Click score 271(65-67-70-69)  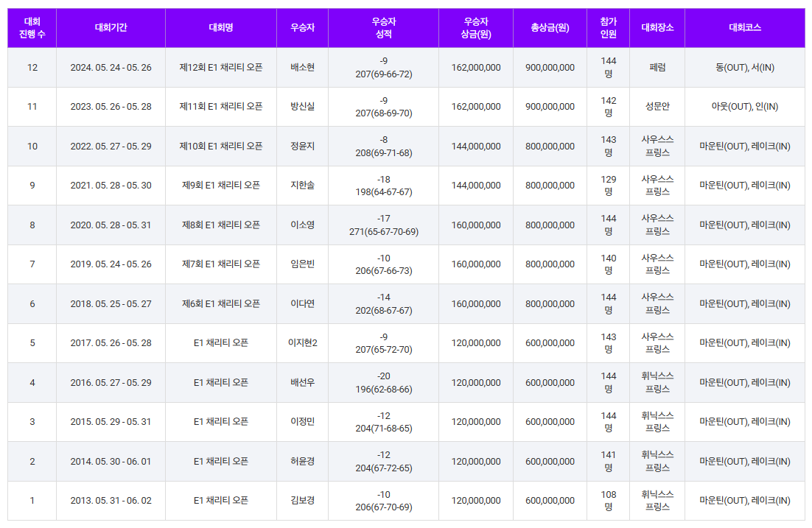[384, 231]
